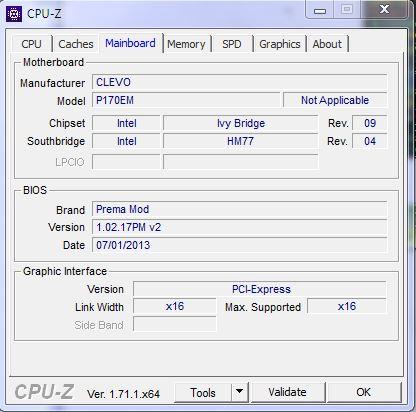The height and width of the screenshot is (412, 416).
Task: Open the Tools dropdown arrow
Action: pyautogui.click(x=239, y=392)
